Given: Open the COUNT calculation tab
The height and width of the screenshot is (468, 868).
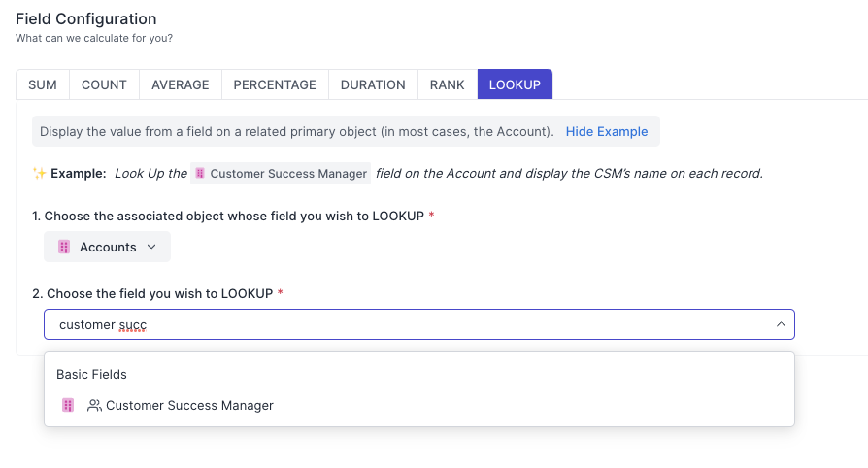Looking at the screenshot, I should click(x=104, y=84).
